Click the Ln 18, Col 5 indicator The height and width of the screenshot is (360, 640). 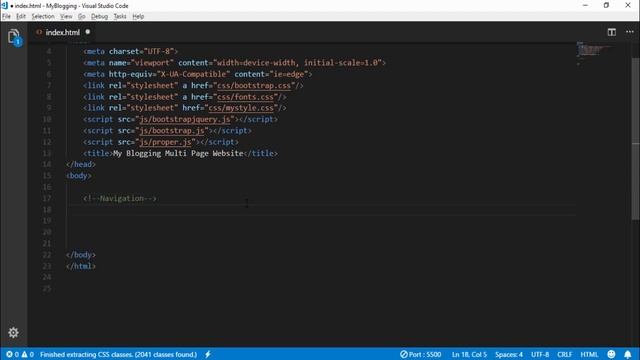(469, 354)
